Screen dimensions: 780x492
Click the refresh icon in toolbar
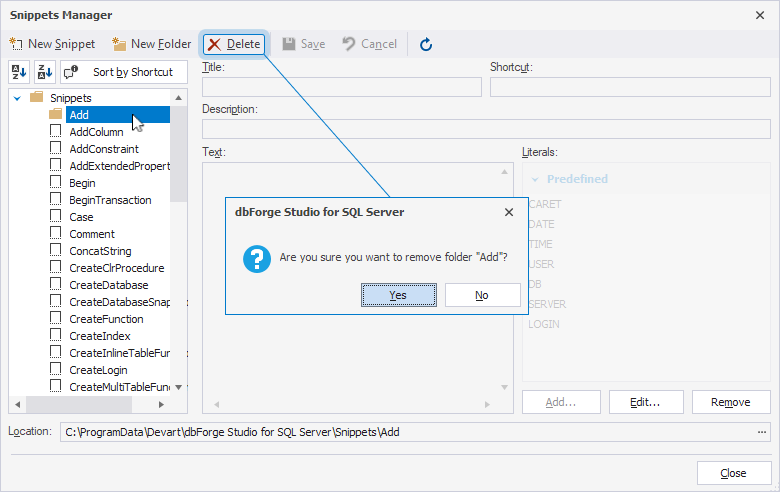(x=426, y=45)
